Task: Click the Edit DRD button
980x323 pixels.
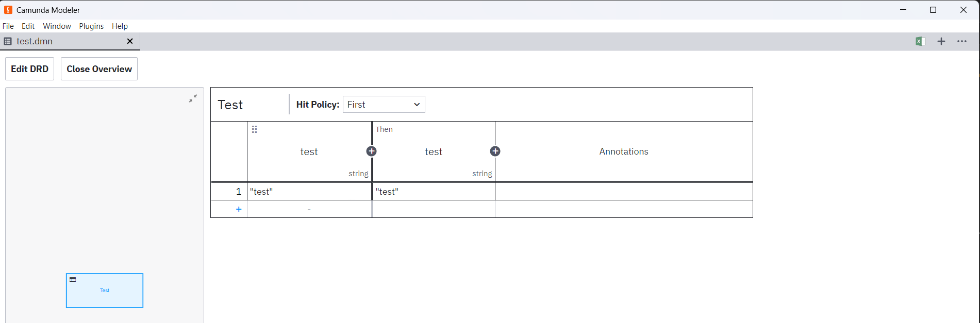Action: (x=29, y=69)
